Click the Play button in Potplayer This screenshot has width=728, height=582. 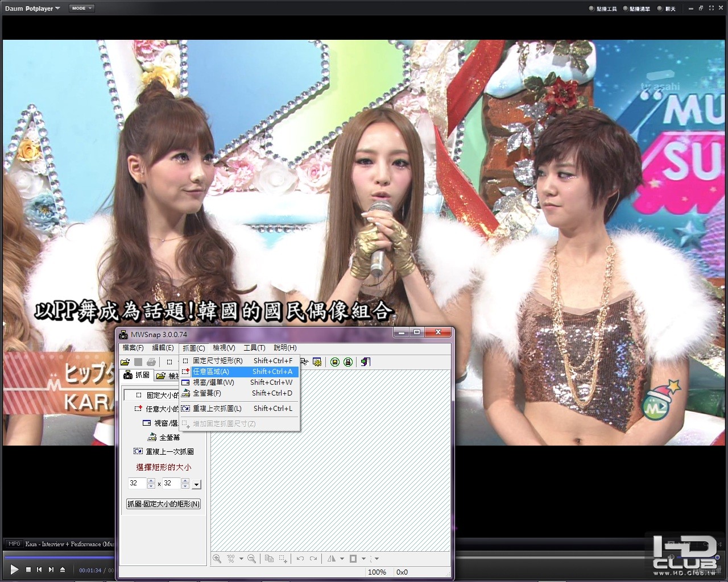point(14,569)
